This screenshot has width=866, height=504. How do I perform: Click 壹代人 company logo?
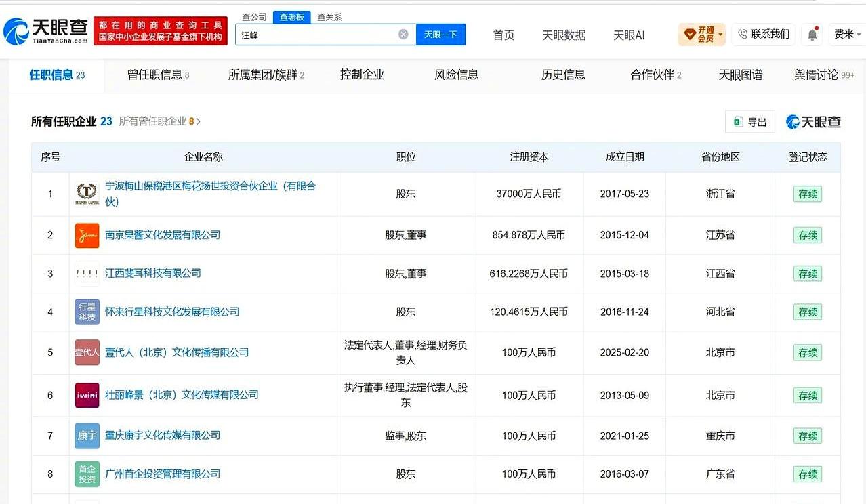pyautogui.click(x=87, y=352)
